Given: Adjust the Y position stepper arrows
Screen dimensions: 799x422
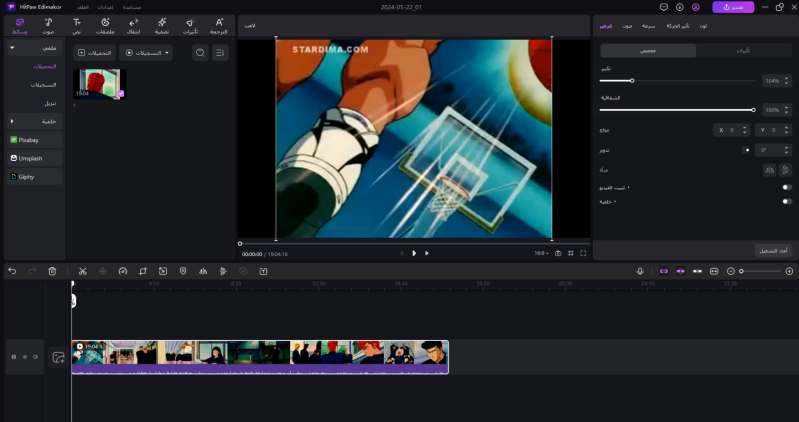Looking at the screenshot, I should (786, 130).
